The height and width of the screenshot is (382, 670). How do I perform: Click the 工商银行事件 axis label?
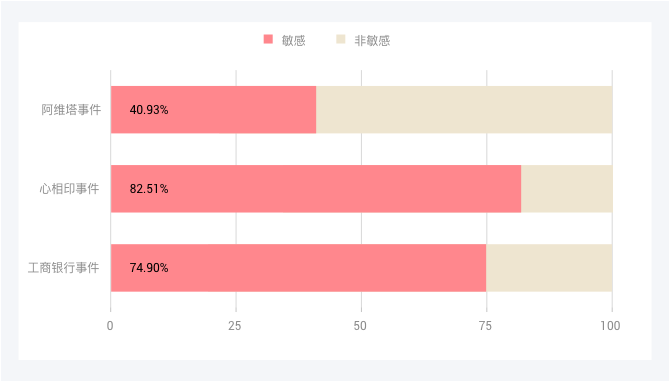click(x=64, y=268)
